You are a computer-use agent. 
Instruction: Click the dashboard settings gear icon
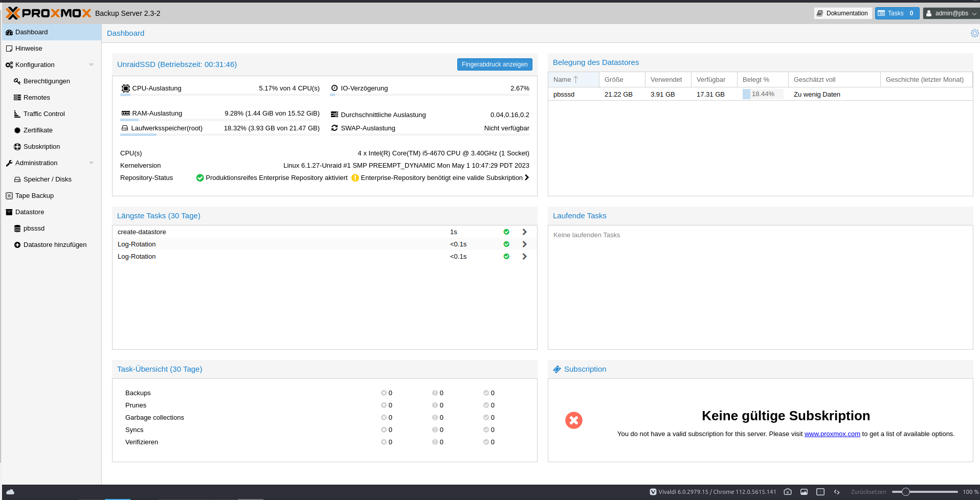[x=974, y=33]
